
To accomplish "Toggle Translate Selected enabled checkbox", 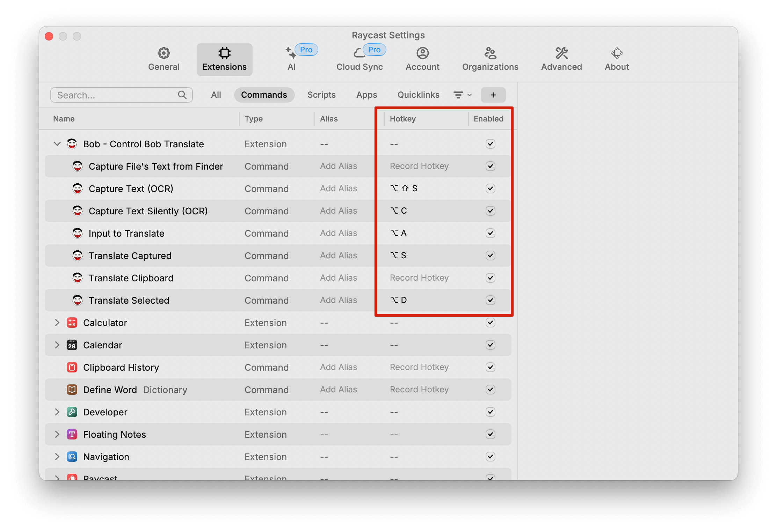I will (x=491, y=300).
